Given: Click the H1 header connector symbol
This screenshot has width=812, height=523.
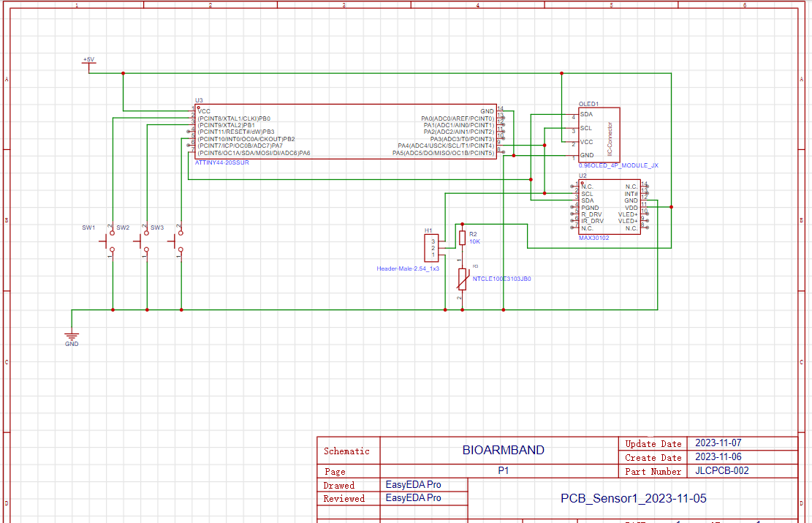Looking at the screenshot, I should click(x=432, y=249).
